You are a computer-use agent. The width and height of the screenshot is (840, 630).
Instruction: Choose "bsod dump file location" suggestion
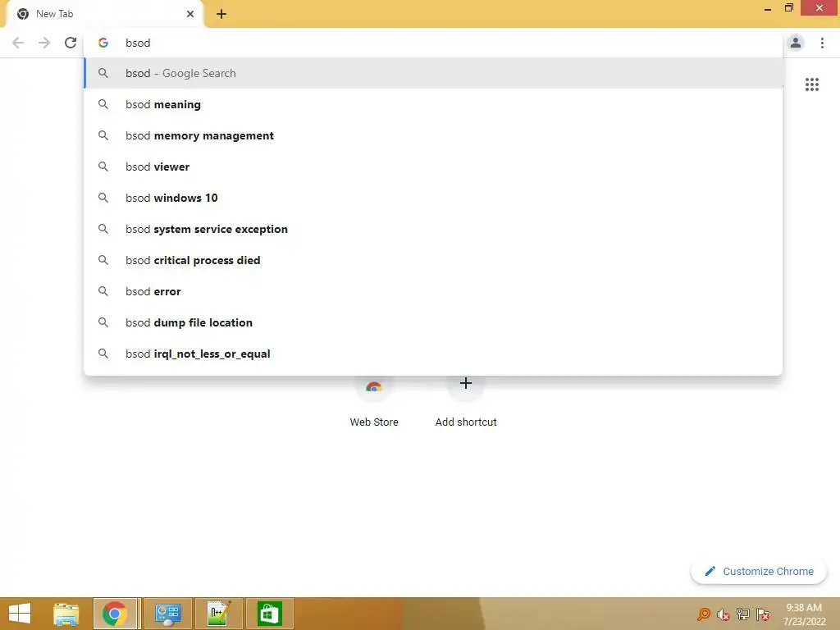[433, 322]
